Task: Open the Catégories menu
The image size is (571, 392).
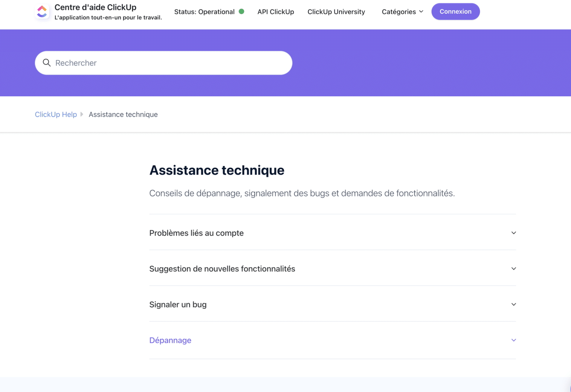Action: [399, 12]
